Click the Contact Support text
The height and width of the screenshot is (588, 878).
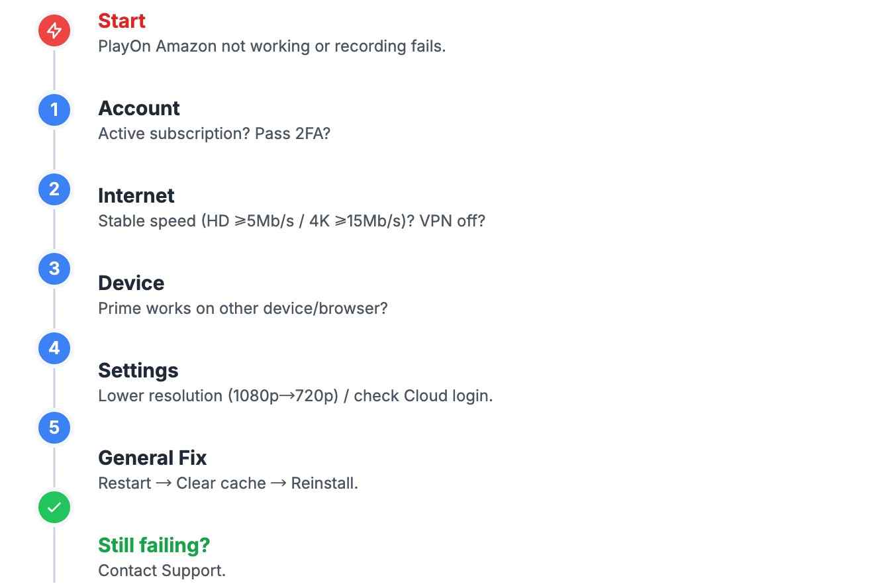click(x=162, y=571)
